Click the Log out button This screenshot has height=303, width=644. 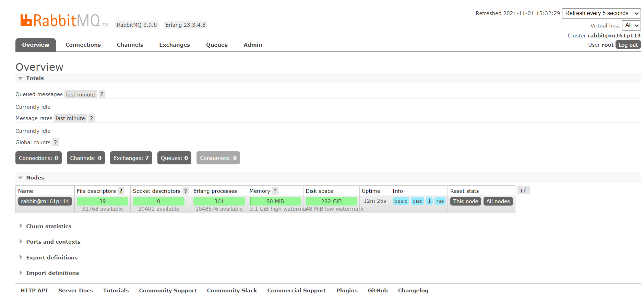point(628,45)
